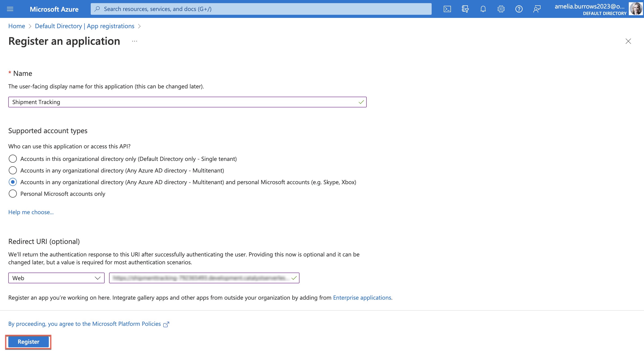Image resolution: width=644 pixels, height=352 pixels.
Task: Select the Multitenant accounts option
Action: point(13,170)
